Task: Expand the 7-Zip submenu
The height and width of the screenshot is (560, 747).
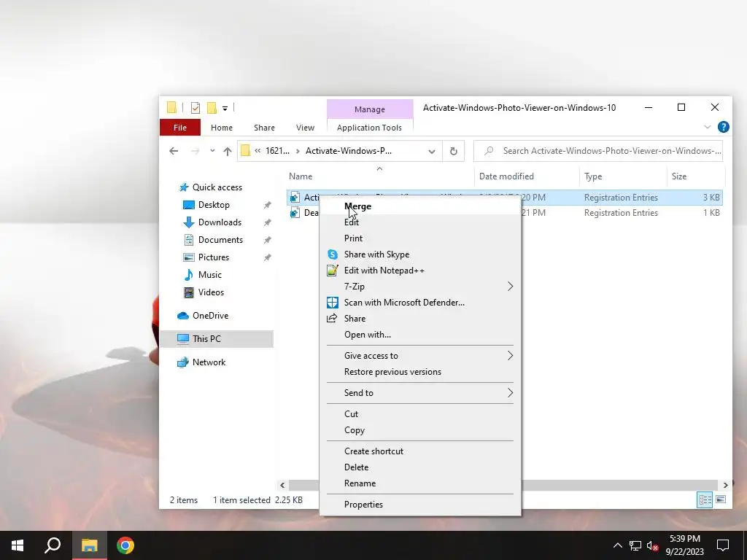Action: coord(420,286)
